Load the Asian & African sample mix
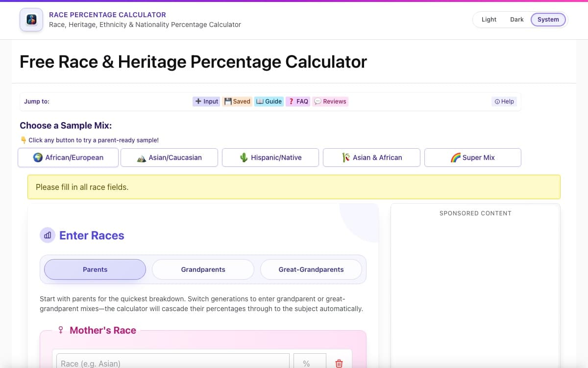 click(372, 158)
